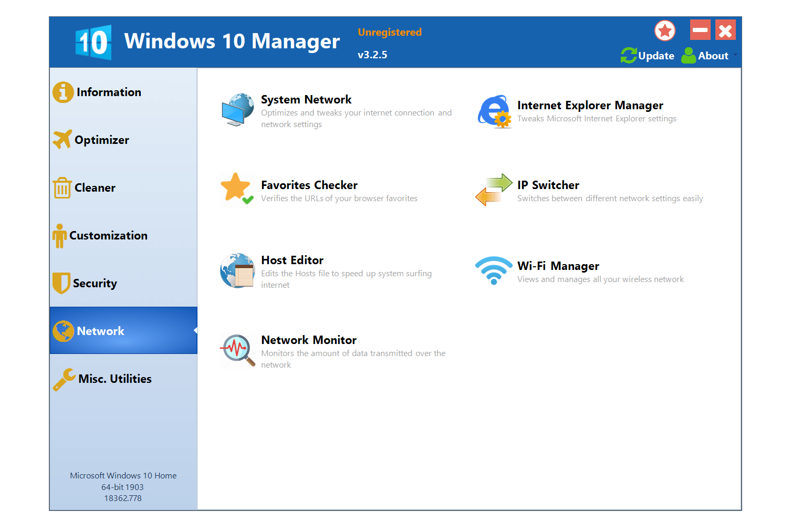Click the v3.2.5 version label
The width and height of the screenshot is (791, 532).
coord(372,55)
